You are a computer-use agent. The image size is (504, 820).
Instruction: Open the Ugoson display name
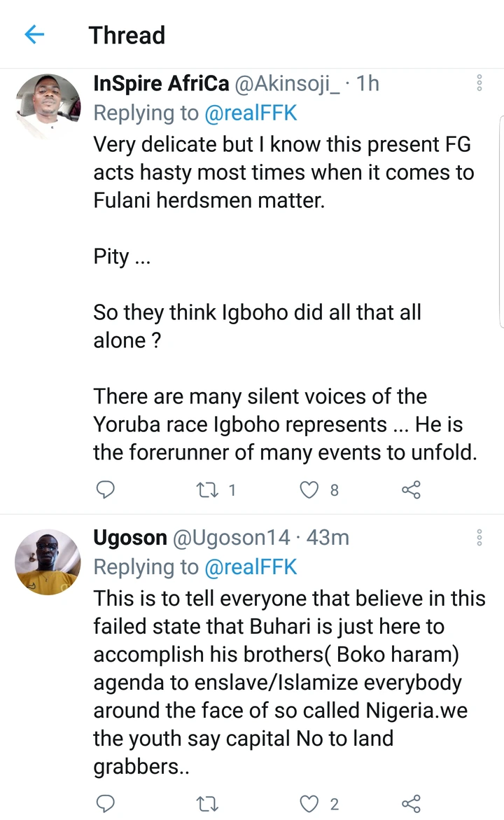[130, 538]
